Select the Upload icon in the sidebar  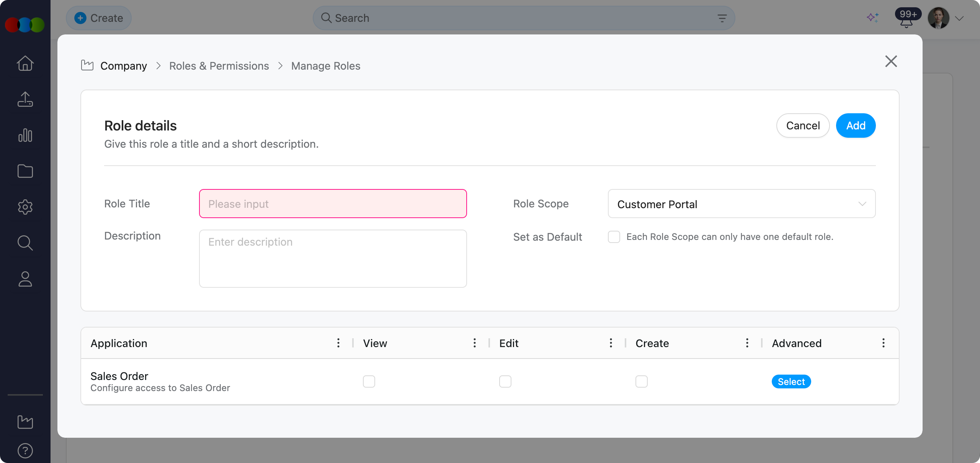coord(25,99)
